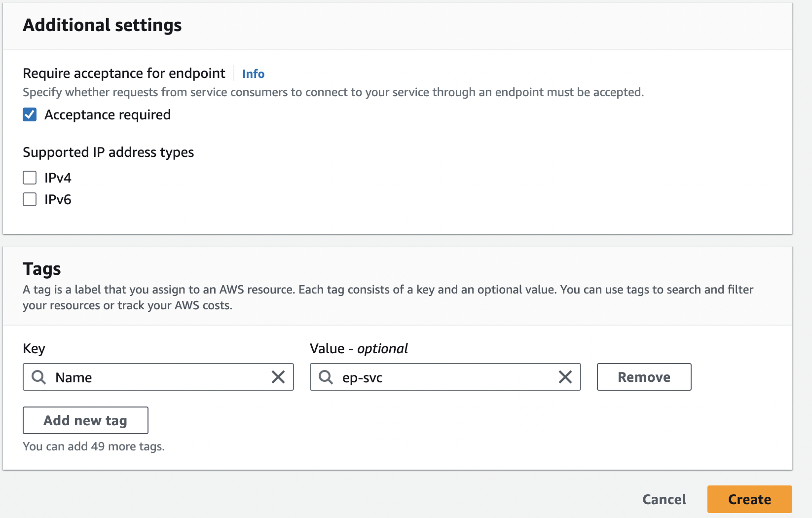Click the 'Require acceptance for endpoint' heading

click(124, 74)
